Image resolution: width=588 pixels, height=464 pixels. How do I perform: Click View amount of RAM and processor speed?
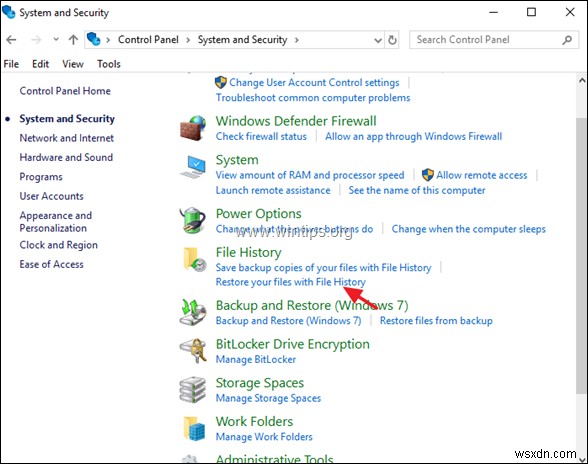point(310,175)
